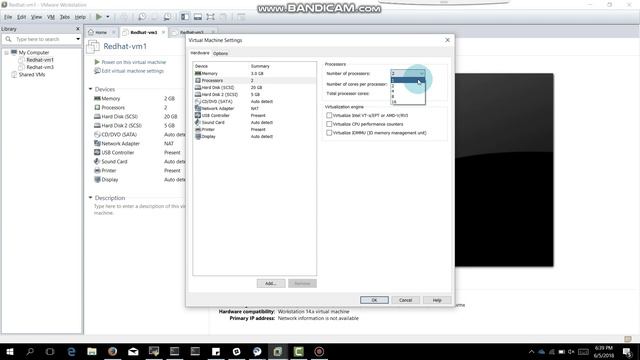Click the Help button in settings dialog
The width and height of the screenshot is (640, 360).
pos(437,300)
